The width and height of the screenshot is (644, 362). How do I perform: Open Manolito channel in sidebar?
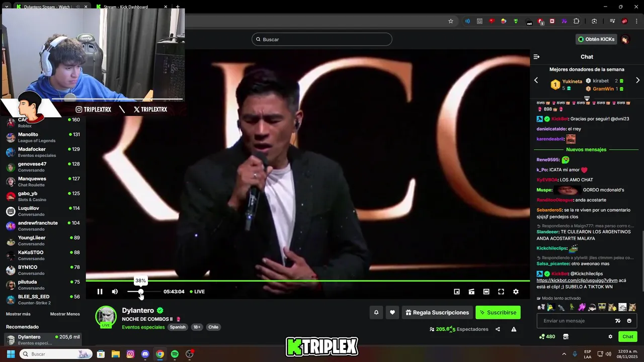coord(43,137)
